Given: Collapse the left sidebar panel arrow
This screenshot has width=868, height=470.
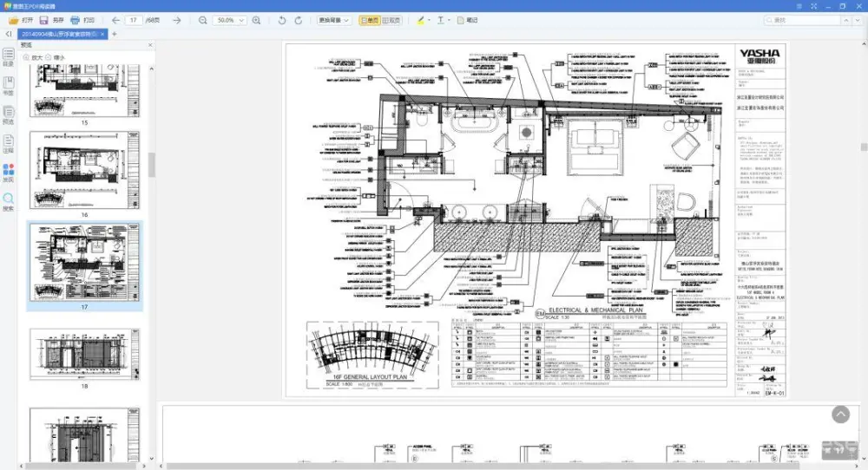Looking at the screenshot, I should (8, 34).
